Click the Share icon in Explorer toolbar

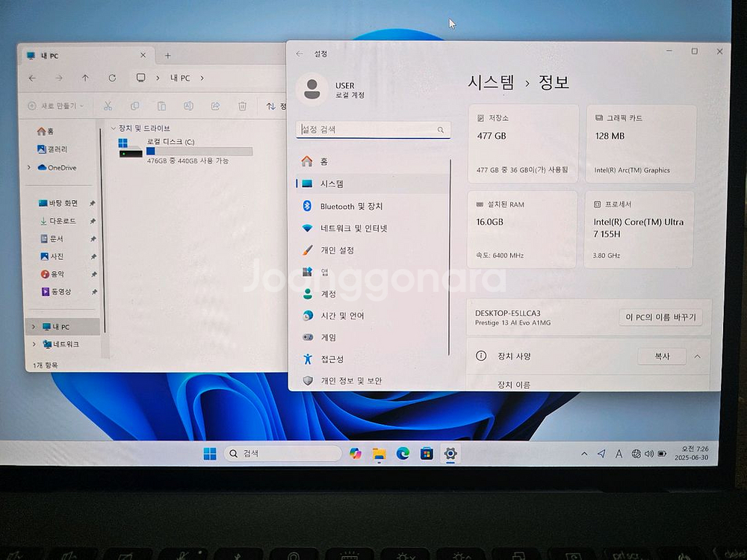tap(215, 106)
